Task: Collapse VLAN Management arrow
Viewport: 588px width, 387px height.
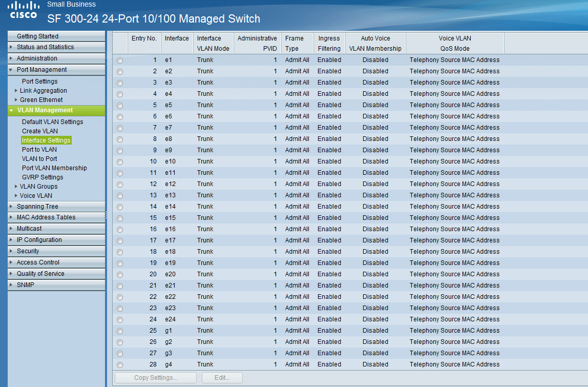Action: click(11, 110)
